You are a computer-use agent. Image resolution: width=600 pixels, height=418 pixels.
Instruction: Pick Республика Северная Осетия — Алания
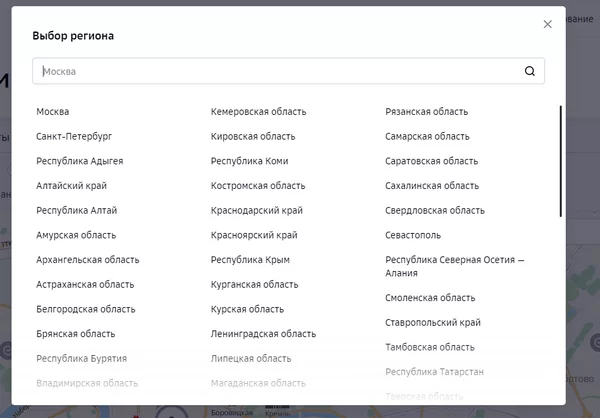(x=454, y=266)
